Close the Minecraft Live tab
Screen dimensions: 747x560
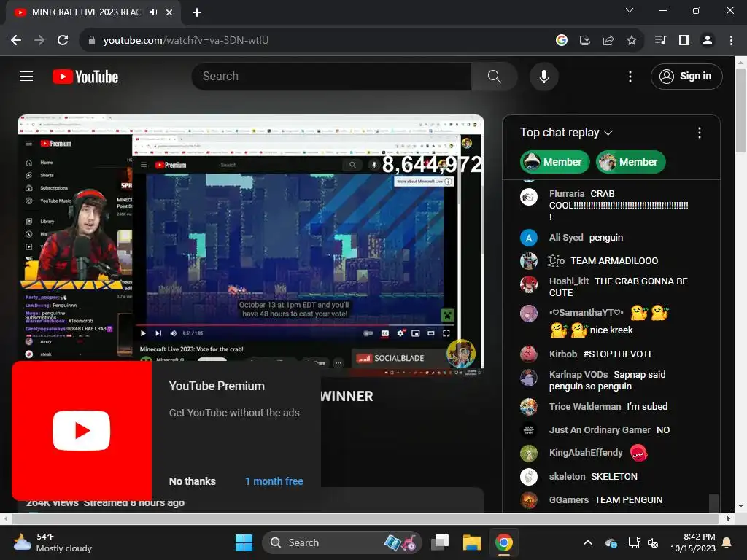point(169,12)
